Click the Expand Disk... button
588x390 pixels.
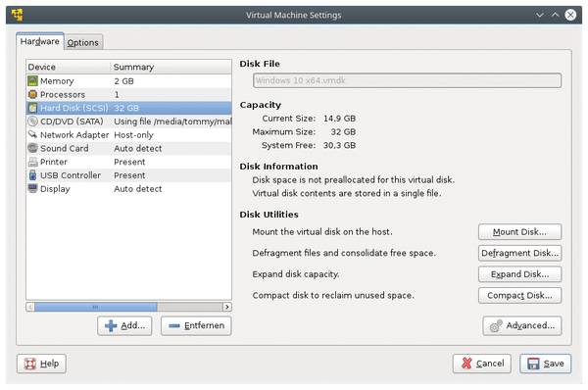pos(519,274)
